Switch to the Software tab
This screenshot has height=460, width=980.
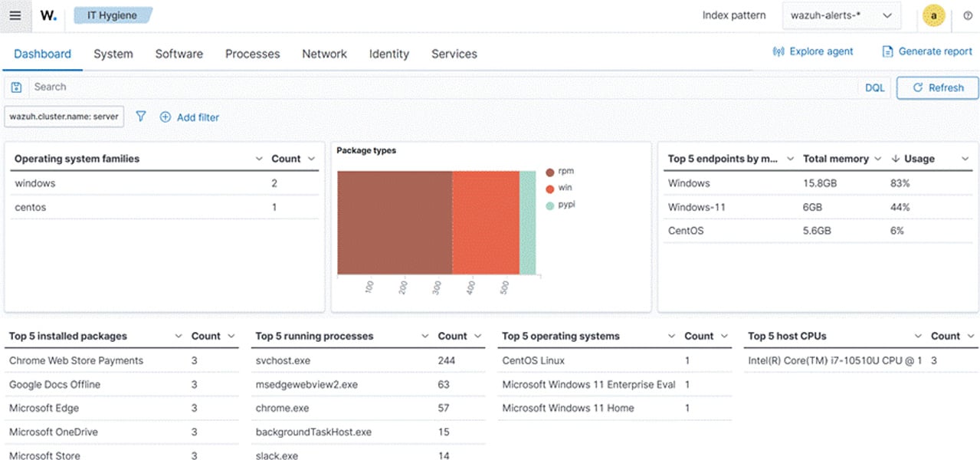(179, 54)
